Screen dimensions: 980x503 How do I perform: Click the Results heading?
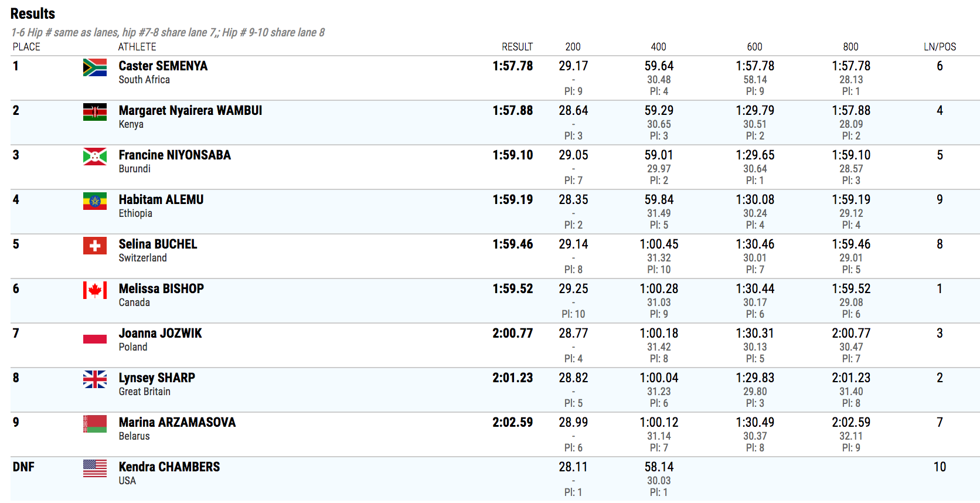point(33,13)
